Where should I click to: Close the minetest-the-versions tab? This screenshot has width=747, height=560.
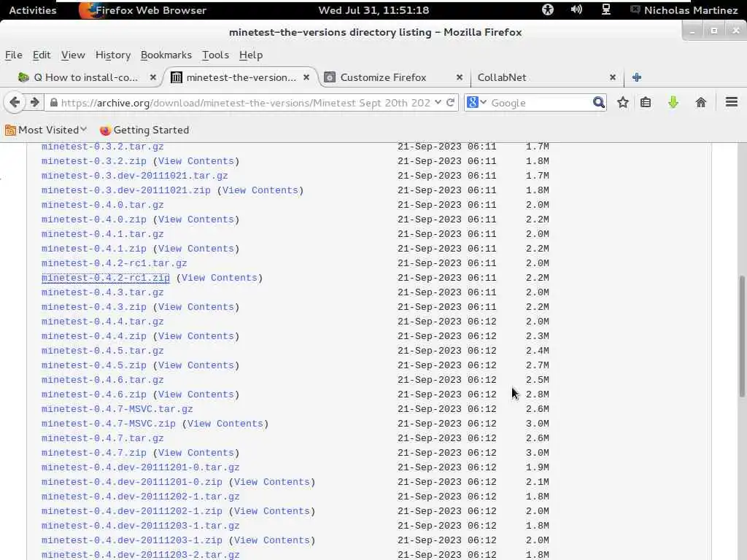pos(306,77)
